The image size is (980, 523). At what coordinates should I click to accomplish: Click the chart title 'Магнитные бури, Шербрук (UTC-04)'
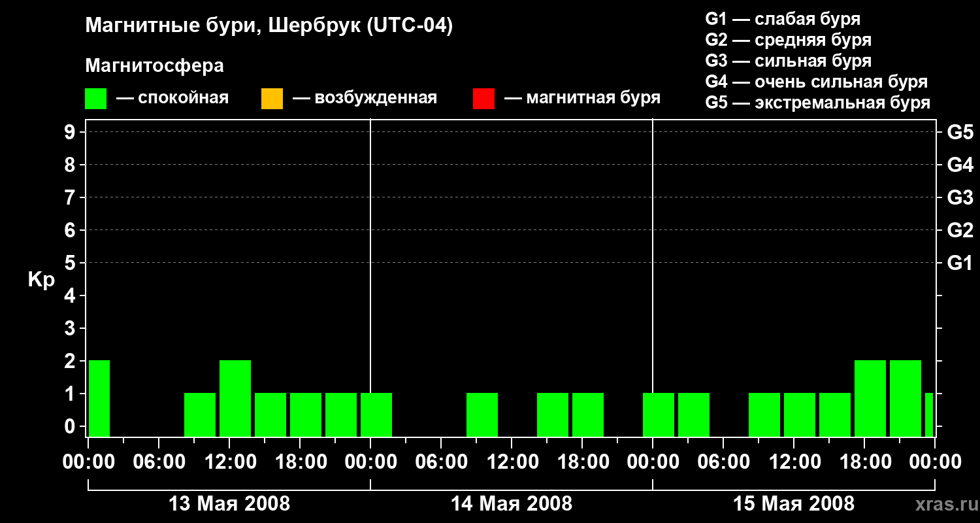(x=269, y=26)
